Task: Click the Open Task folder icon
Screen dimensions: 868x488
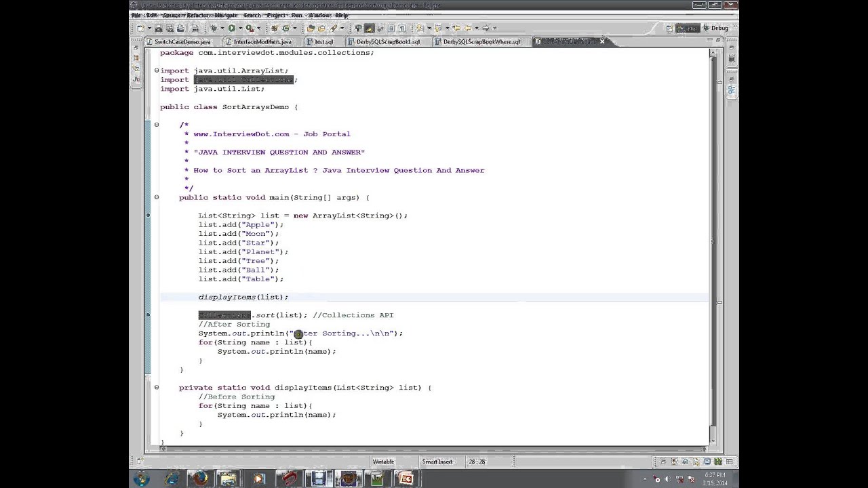Action: 321,28
